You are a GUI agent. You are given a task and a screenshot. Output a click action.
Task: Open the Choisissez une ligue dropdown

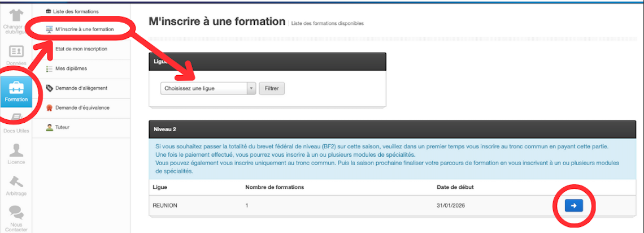tap(203, 88)
